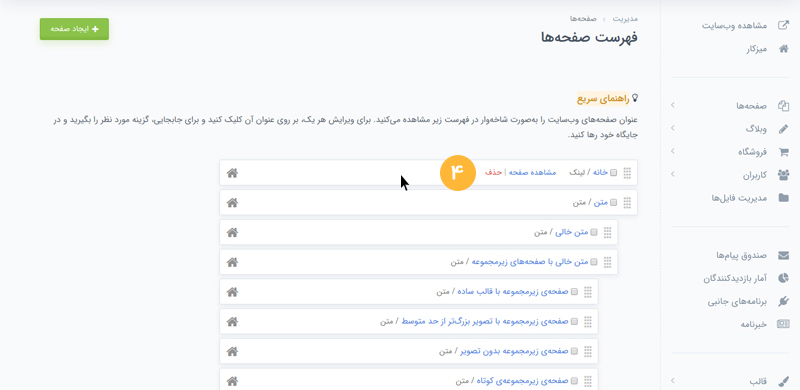Screen dimensions: 800x390
Task: Click the برنامه‌های جانبی plug icon
Action: click(783, 301)
